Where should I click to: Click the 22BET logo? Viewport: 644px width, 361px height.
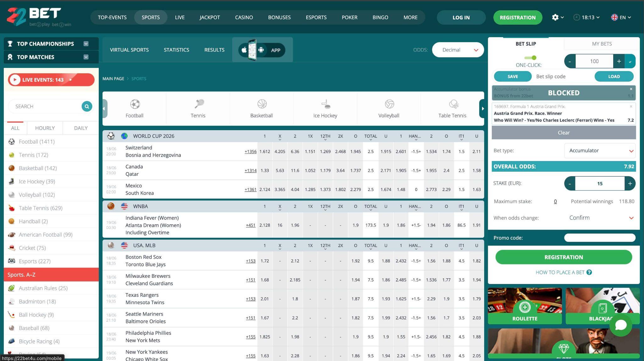click(x=39, y=17)
